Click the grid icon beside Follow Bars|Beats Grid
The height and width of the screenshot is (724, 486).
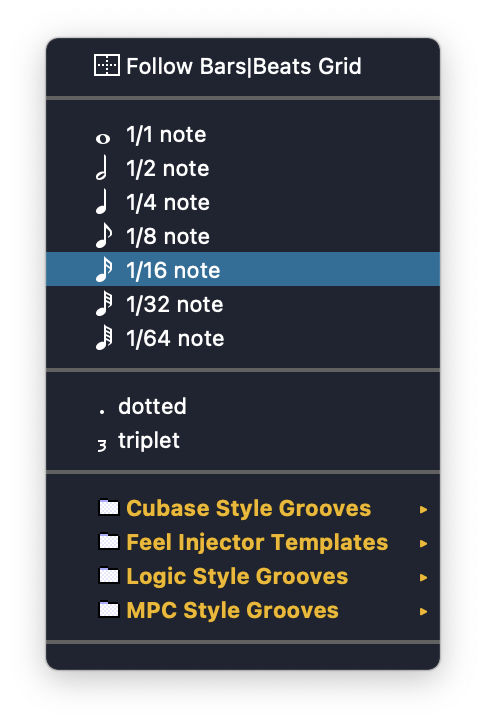tap(107, 65)
